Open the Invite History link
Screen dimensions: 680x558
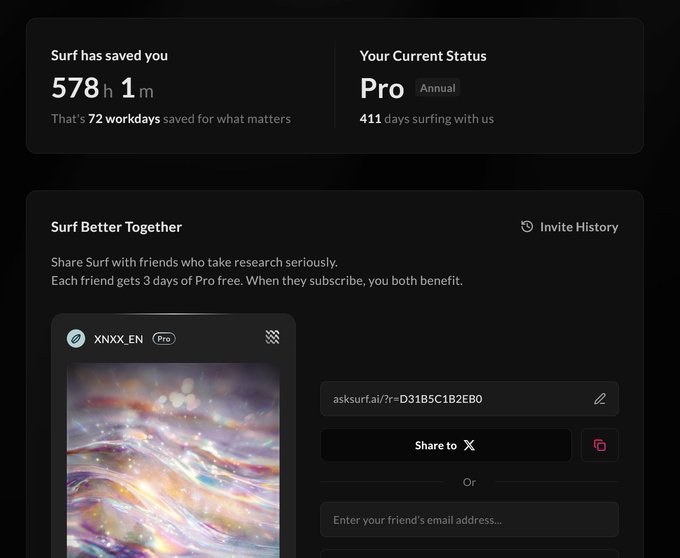pos(569,227)
